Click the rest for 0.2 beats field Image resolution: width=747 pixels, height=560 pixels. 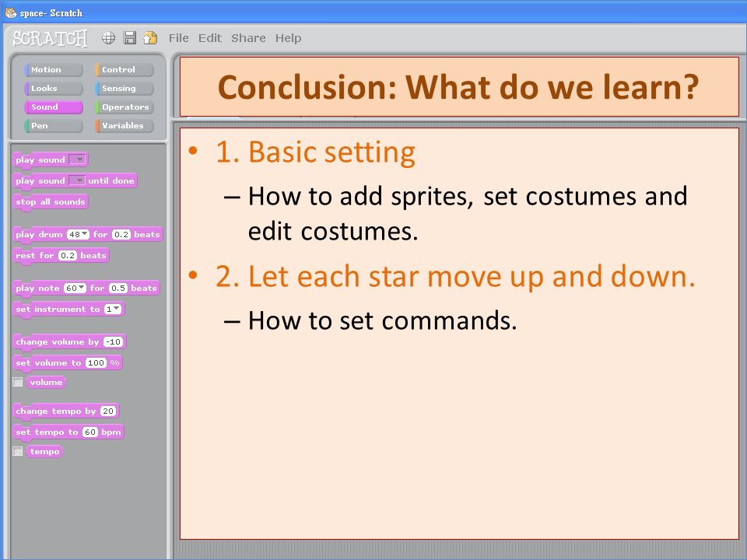click(68, 255)
